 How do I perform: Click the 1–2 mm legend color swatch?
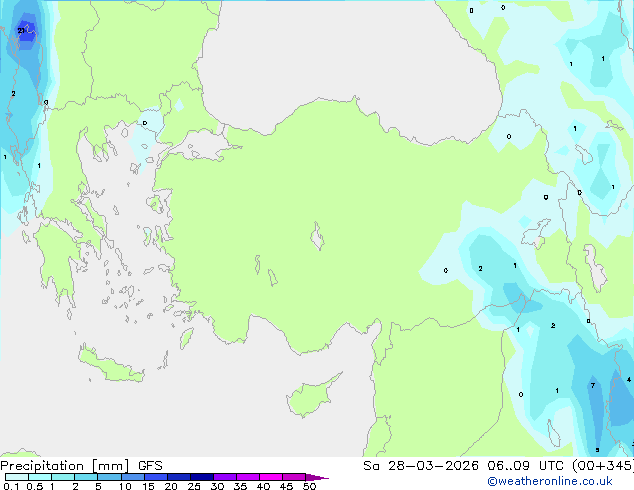coord(63,477)
